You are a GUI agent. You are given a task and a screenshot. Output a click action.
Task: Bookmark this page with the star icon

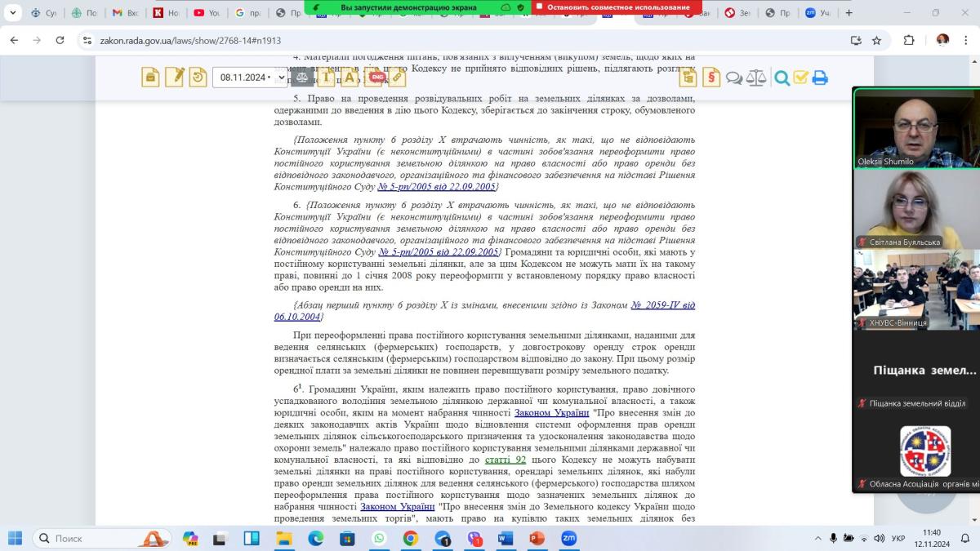(876, 40)
